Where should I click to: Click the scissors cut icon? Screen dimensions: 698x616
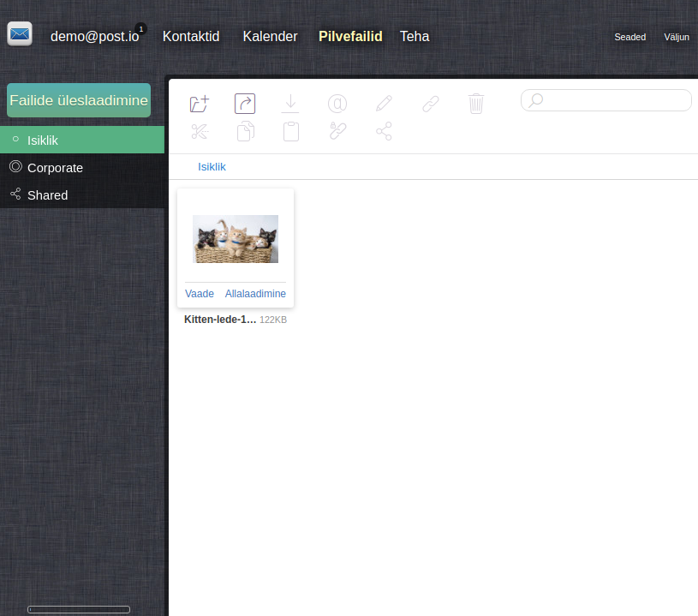(x=200, y=131)
